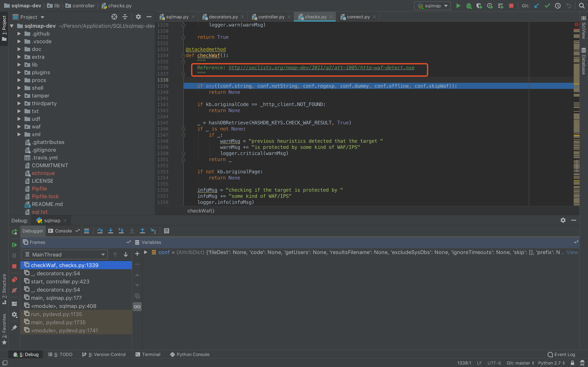Image resolution: width=588 pixels, height=367 pixels.
Task: Toggle the variables watches glasses icon
Action: tap(137, 307)
